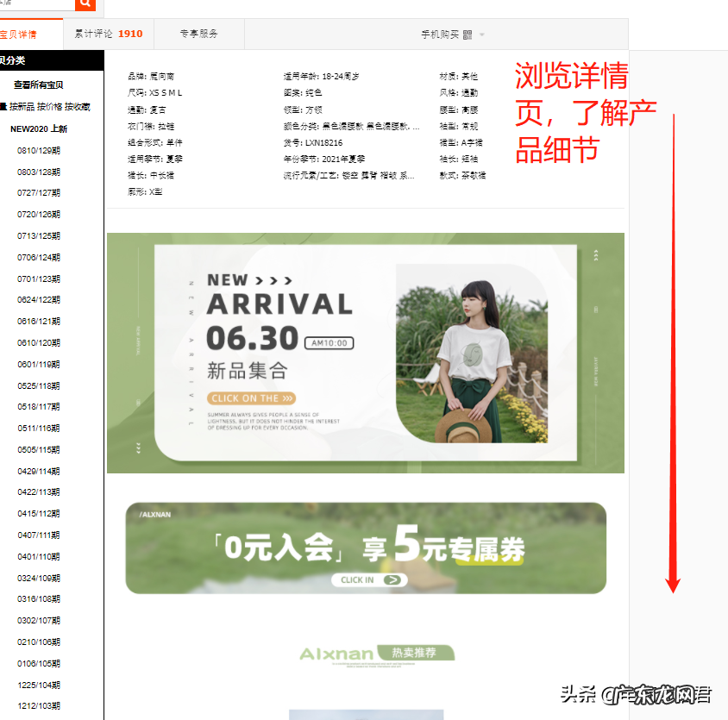Click the orange search magnifier icon

pos(84,4)
